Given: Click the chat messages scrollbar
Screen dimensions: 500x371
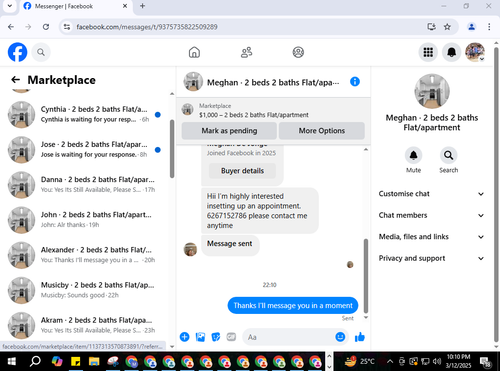Looking at the screenshot, I should click(366, 276).
